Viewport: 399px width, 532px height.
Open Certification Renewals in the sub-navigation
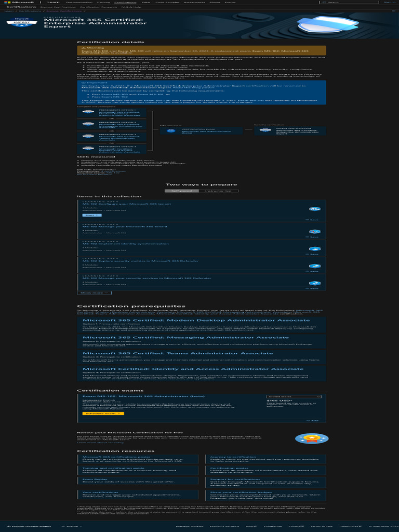coord(98,7)
